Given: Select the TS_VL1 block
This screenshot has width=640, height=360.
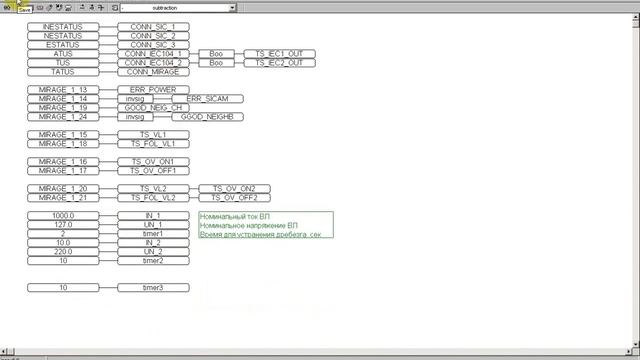Looking at the screenshot, I should click(153, 135).
